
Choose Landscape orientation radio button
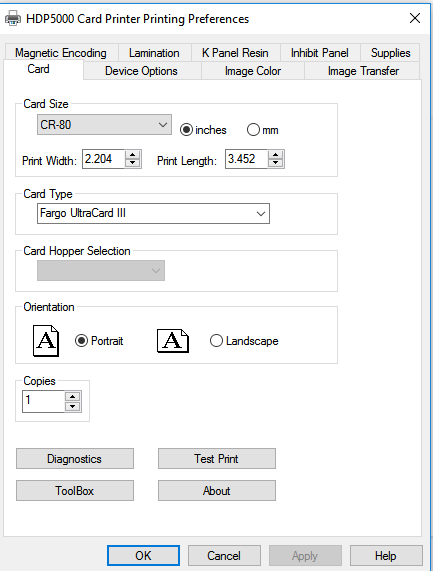[x=216, y=341]
